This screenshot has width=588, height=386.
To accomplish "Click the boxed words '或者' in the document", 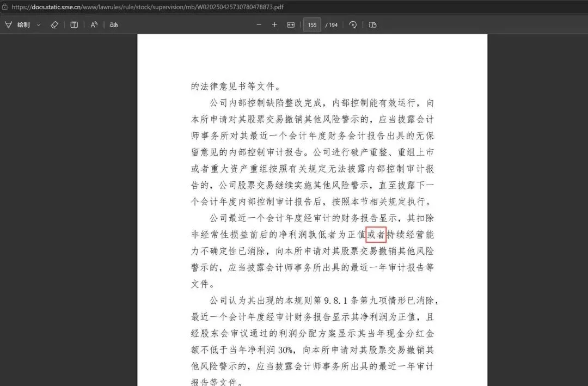I will tap(376, 235).
